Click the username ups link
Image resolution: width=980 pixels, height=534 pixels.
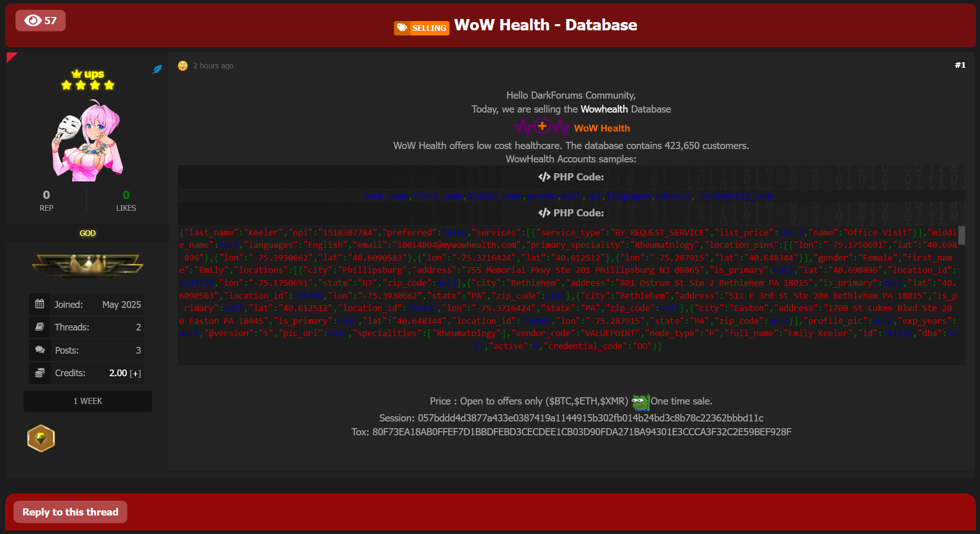(x=94, y=74)
